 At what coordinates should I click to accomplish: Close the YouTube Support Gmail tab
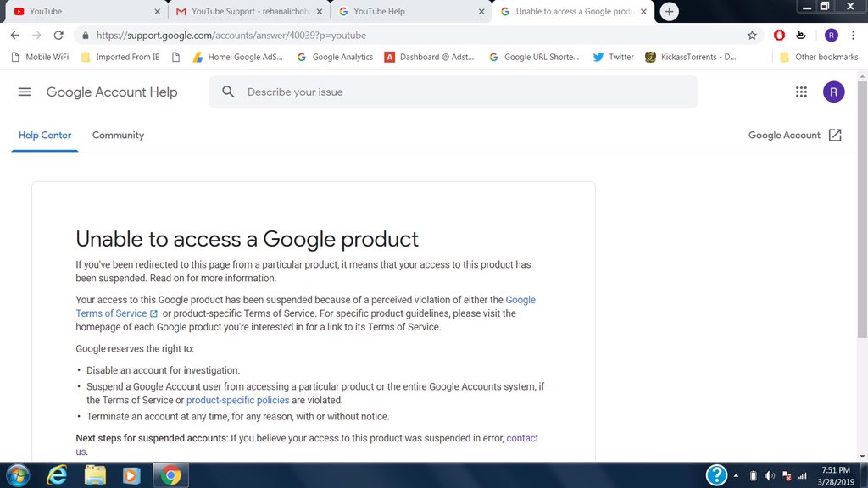[320, 12]
